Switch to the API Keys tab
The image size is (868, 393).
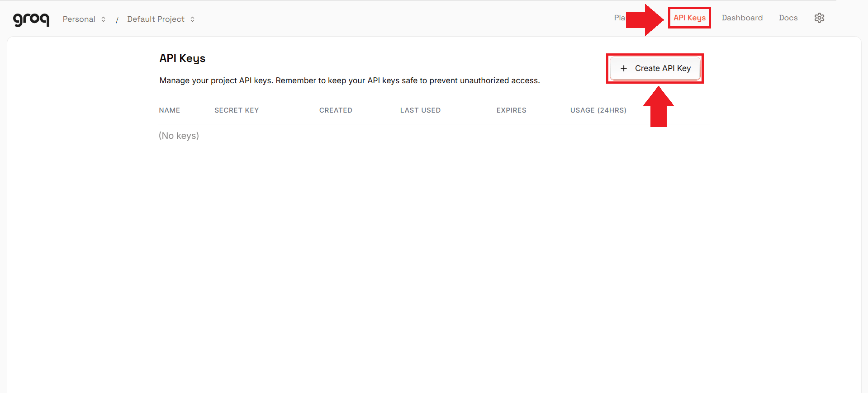click(689, 18)
